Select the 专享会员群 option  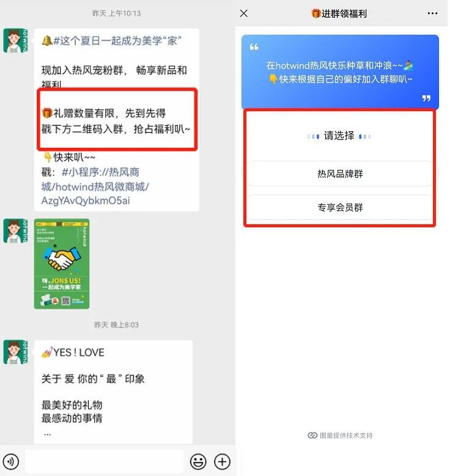[340, 207]
